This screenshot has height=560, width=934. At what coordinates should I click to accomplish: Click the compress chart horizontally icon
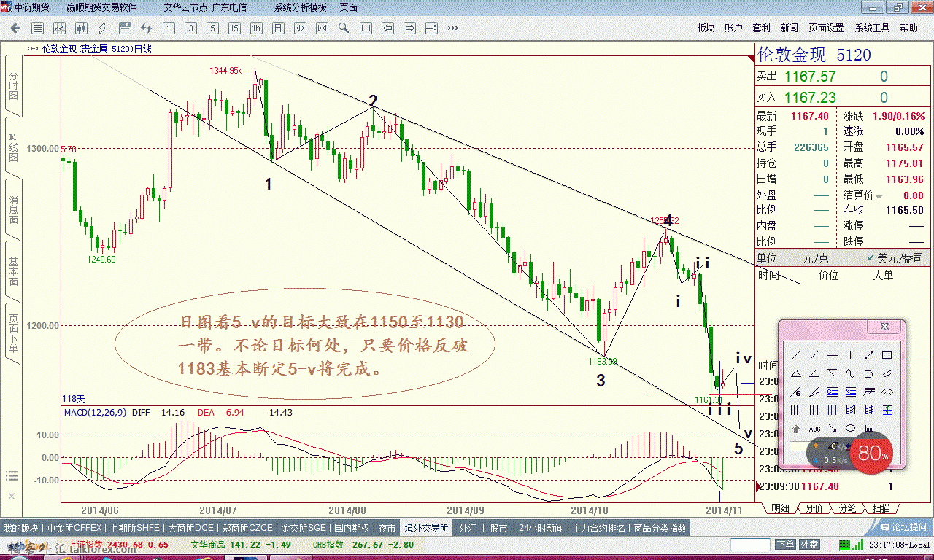tap(322, 28)
